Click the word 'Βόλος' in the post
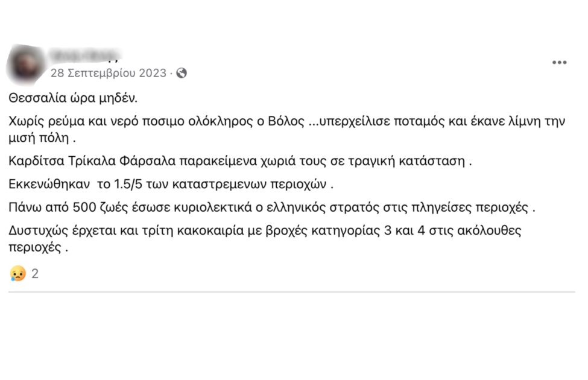The height and width of the screenshot is (380, 588). tap(286, 121)
